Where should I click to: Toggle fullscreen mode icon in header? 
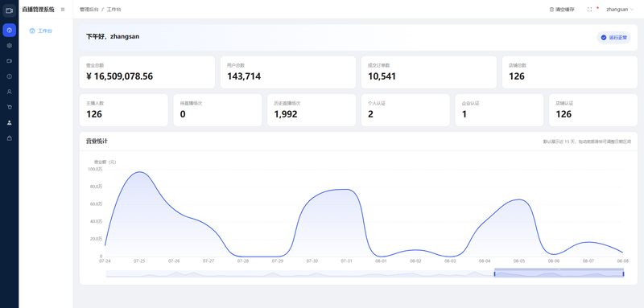tap(589, 10)
